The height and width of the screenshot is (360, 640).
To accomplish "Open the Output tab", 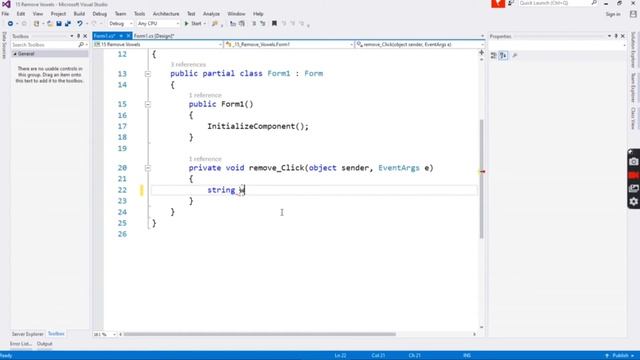I will coord(44,344).
